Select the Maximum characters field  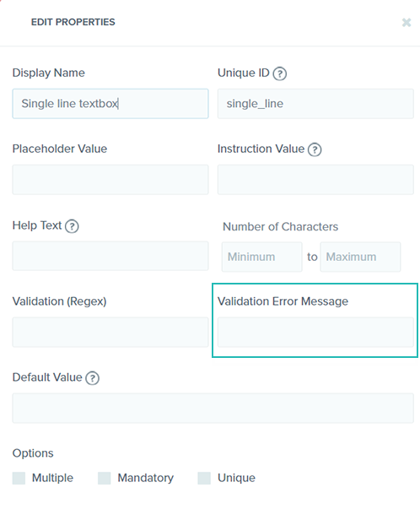[360, 257]
